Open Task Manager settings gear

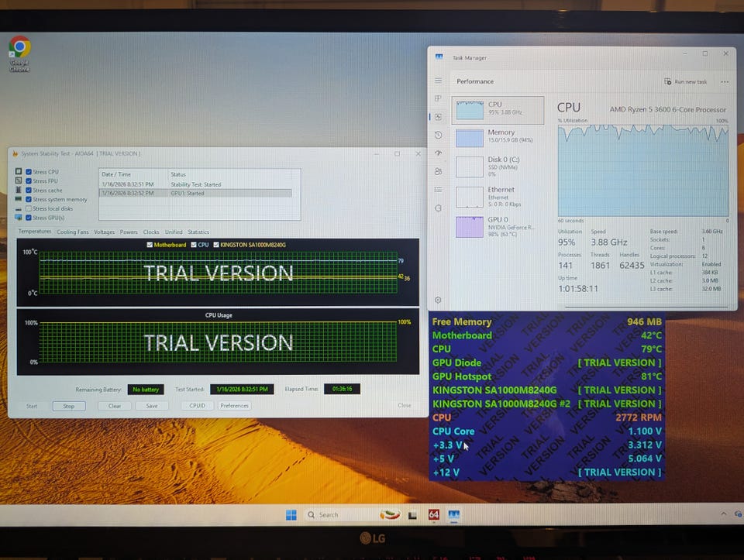pos(438,300)
